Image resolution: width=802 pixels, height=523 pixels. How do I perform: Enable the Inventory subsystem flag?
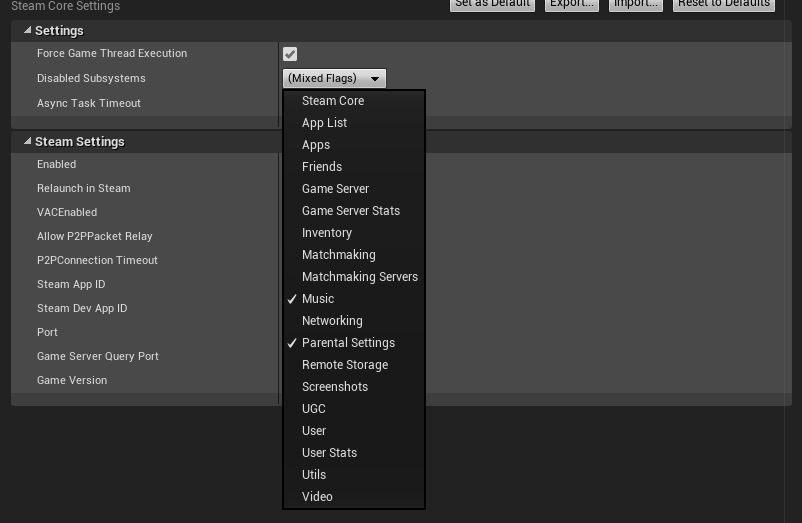click(327, 233)
